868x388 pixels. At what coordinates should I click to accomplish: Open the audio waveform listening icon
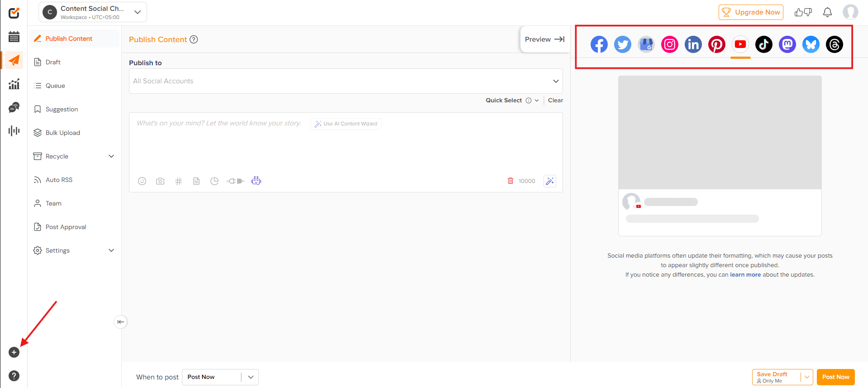pos(14,131)
